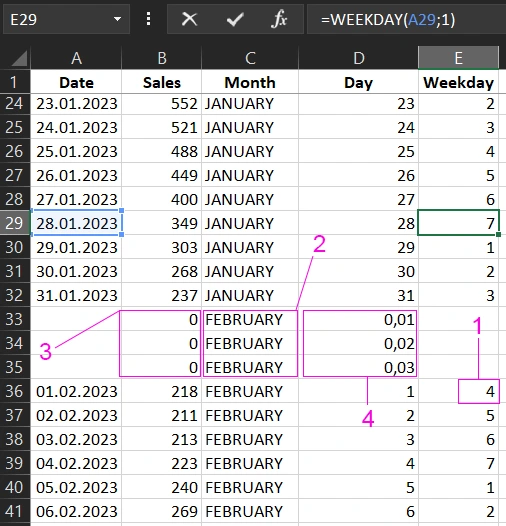
Task: Select row 36 header
Action: [x=15, y=391]
